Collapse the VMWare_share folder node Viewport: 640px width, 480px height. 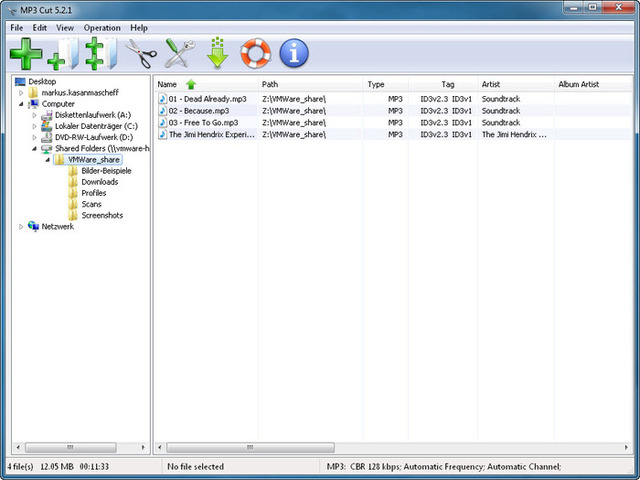point(48,160)
